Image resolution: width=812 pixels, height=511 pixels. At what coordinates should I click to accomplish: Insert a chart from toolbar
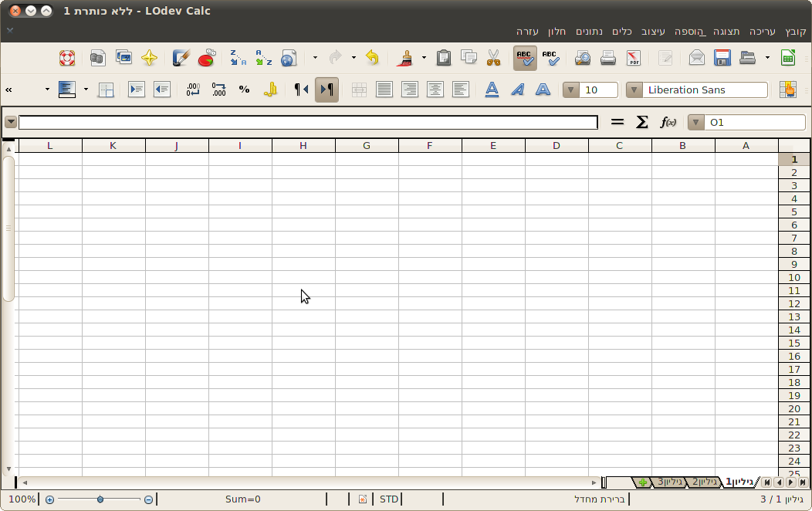[x=206, y=58]
